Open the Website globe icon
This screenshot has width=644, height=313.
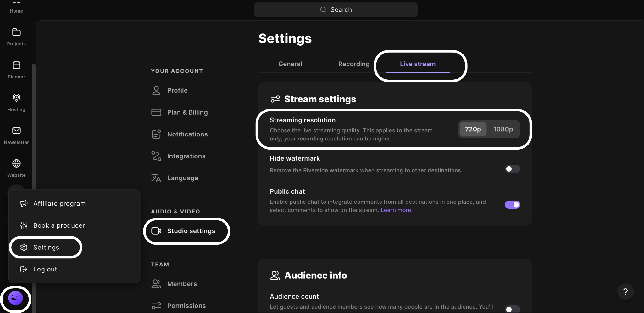(16, 163)
